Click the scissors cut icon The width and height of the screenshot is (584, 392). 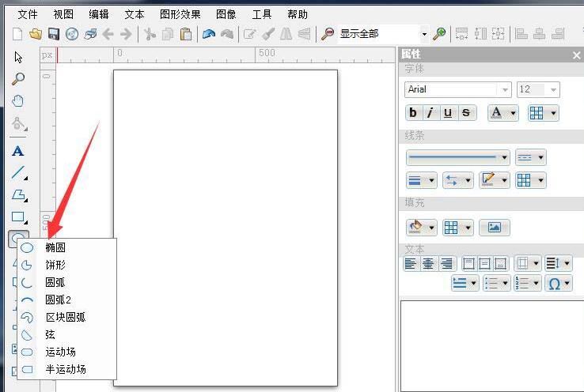(x=149, y=34)
